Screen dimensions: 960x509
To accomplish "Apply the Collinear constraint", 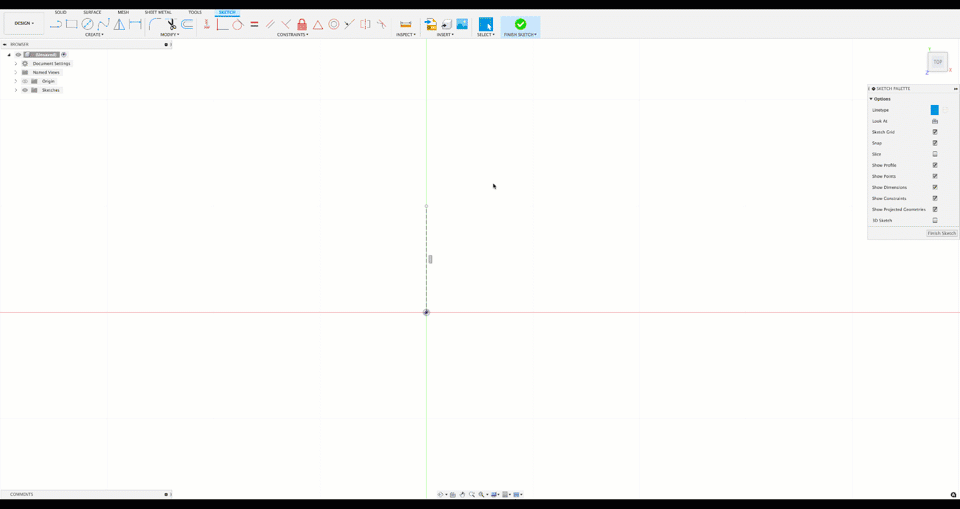I will tap(350, 25).
